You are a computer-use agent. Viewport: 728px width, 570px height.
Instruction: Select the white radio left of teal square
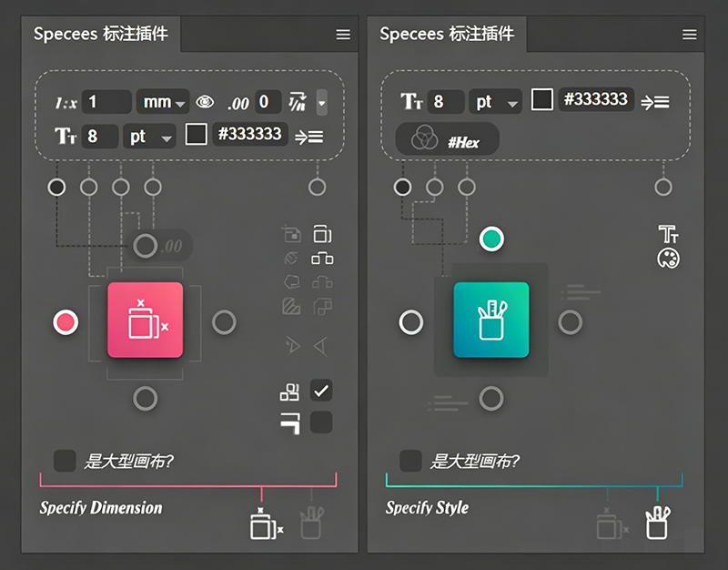[x=411, y=322]
